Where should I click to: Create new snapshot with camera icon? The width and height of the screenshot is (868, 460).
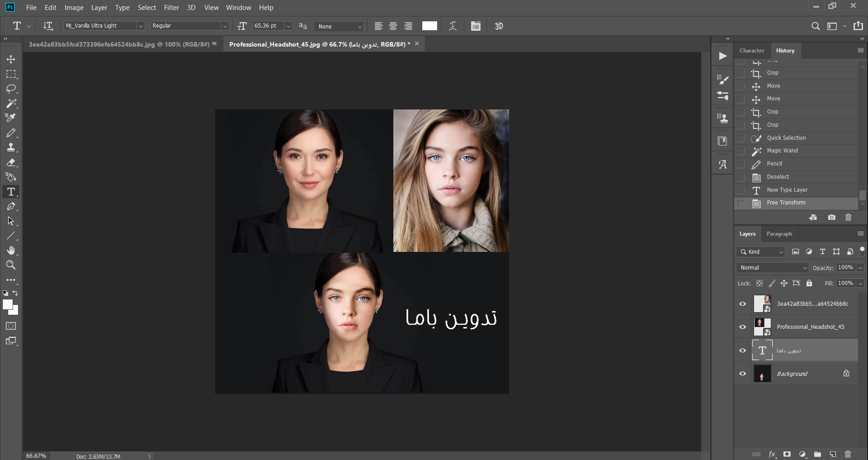coord(831,218)
